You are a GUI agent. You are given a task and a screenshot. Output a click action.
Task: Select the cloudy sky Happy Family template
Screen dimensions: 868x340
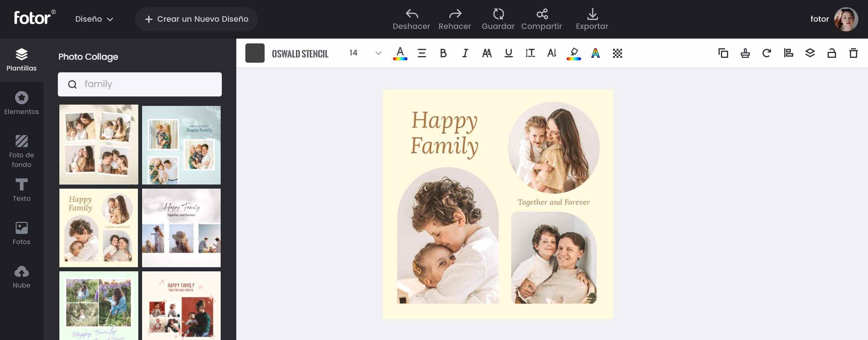point(181,228)
